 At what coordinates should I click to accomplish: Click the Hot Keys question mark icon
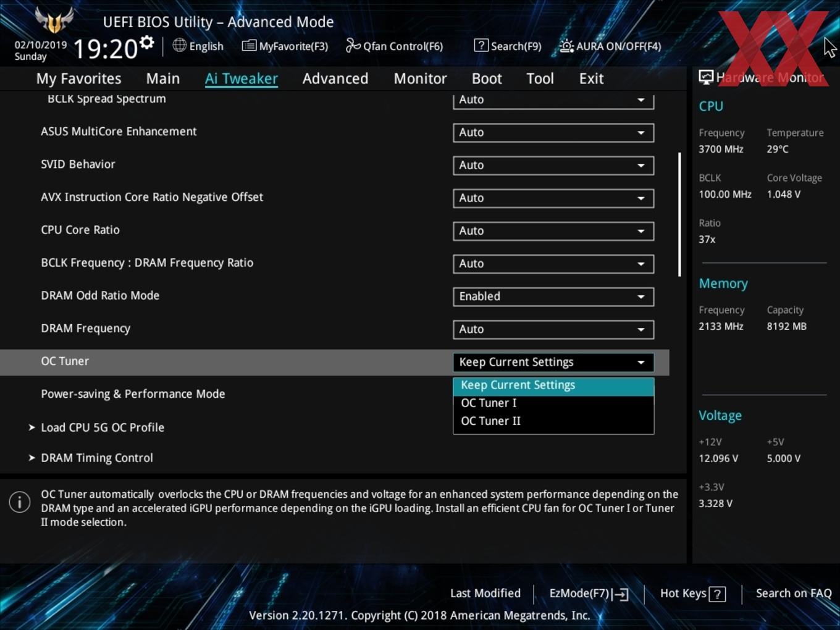(x=717, y=594)
